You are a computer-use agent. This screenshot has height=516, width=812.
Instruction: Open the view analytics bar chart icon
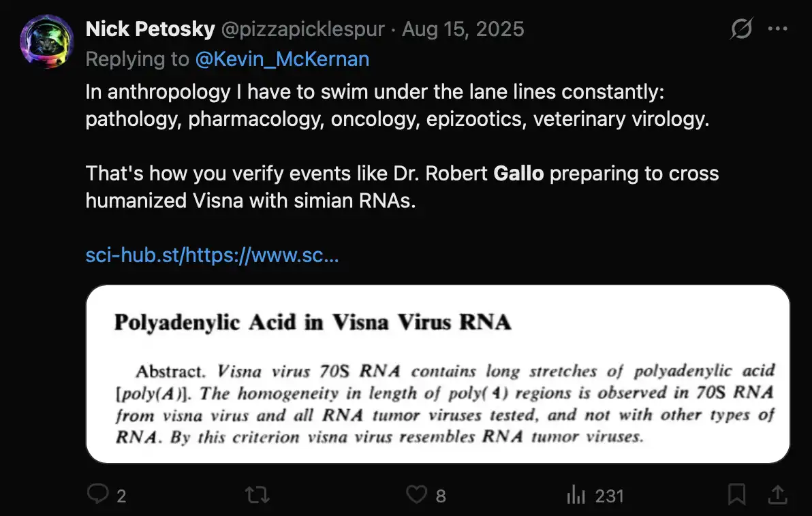point(576,495)
